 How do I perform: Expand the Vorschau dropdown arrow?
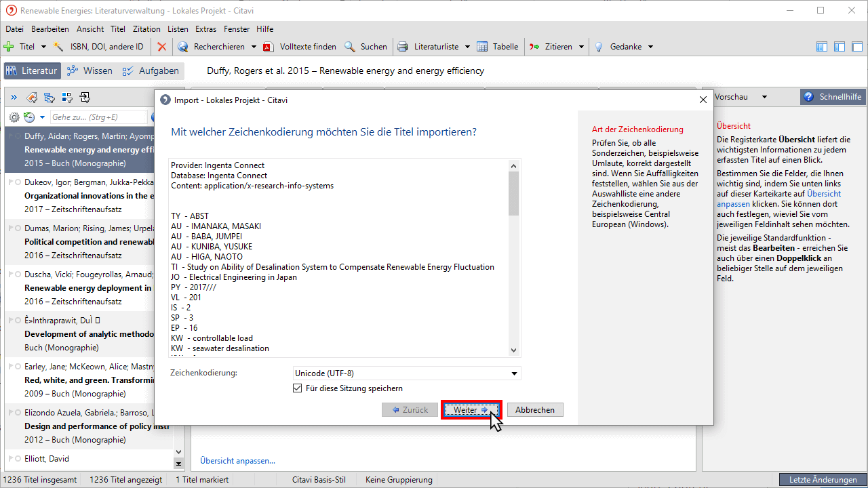pyautogui.click(x=764, y=97)
